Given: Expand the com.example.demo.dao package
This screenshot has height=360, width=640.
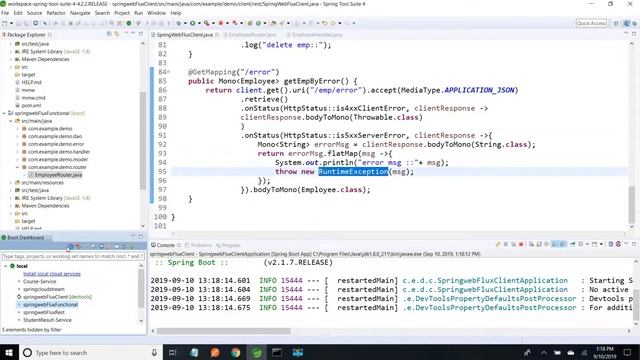Looking at the screenshot, I should coord(18,136).
